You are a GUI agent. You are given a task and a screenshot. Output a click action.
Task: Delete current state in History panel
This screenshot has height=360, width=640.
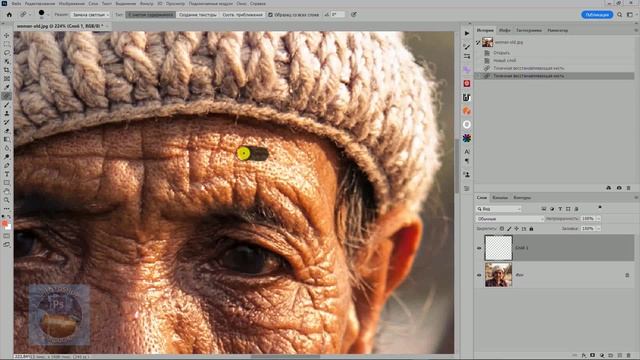629,188
